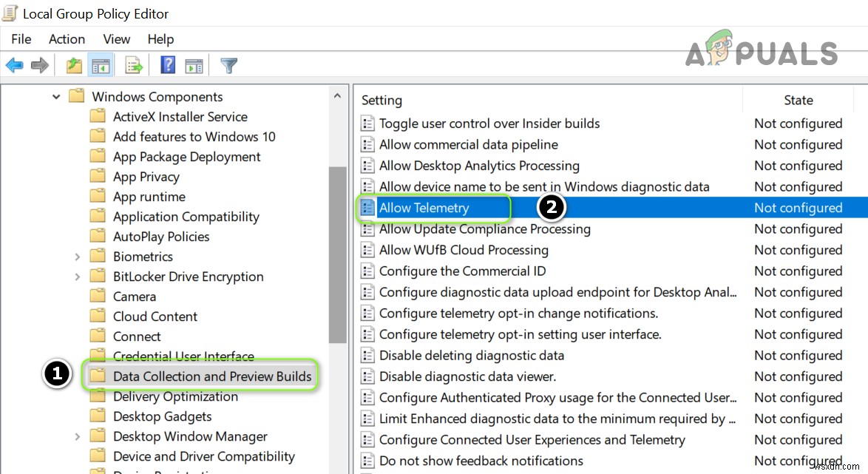Screen dimensions: 868x474
Task: Click the forward navigation arrow icon
Action: 38,65
